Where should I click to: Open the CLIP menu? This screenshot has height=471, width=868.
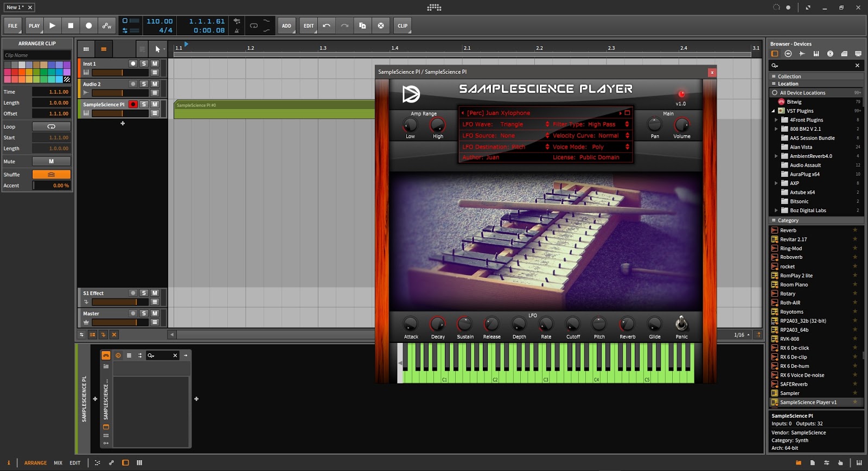(403, 26)
